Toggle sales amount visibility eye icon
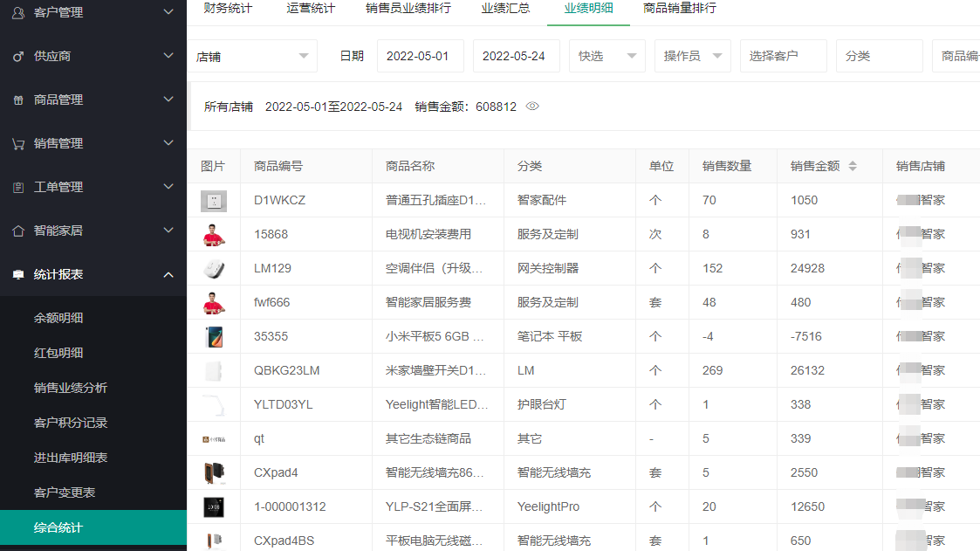The height and width of the screenshot is (551, 980). coord(532,107)
